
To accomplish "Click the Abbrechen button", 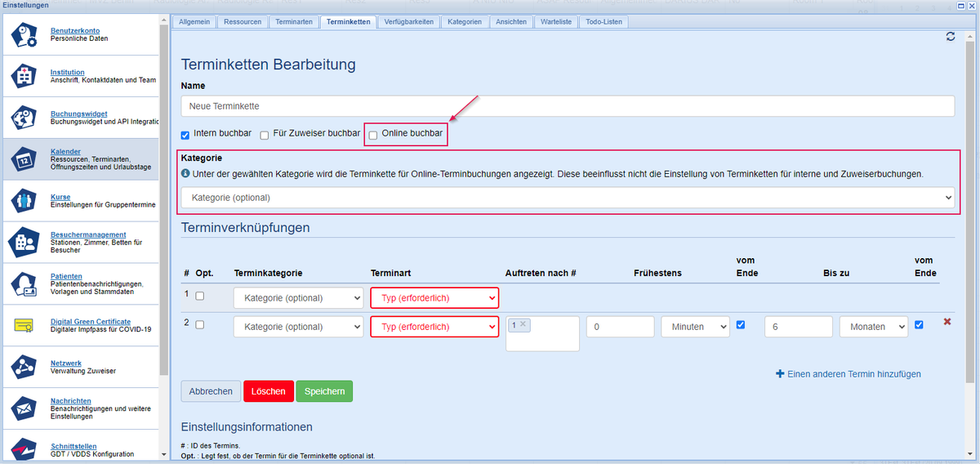I will point(211,391).
